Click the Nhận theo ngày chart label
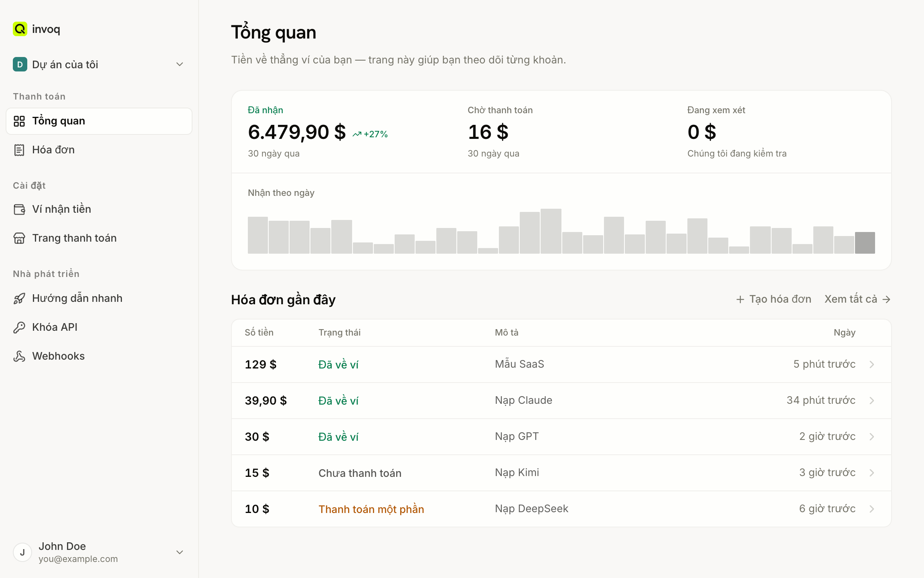This screenshot has width=924, height=578. (281, 193)
